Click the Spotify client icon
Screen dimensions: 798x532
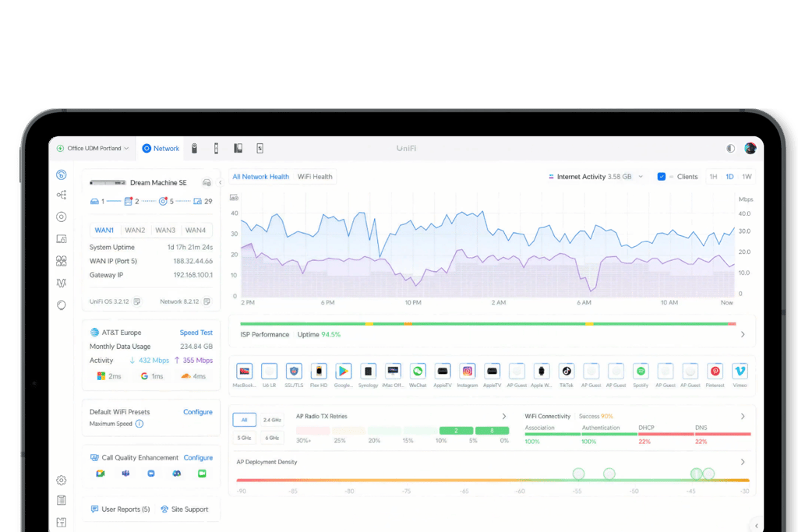click(641, 372)
